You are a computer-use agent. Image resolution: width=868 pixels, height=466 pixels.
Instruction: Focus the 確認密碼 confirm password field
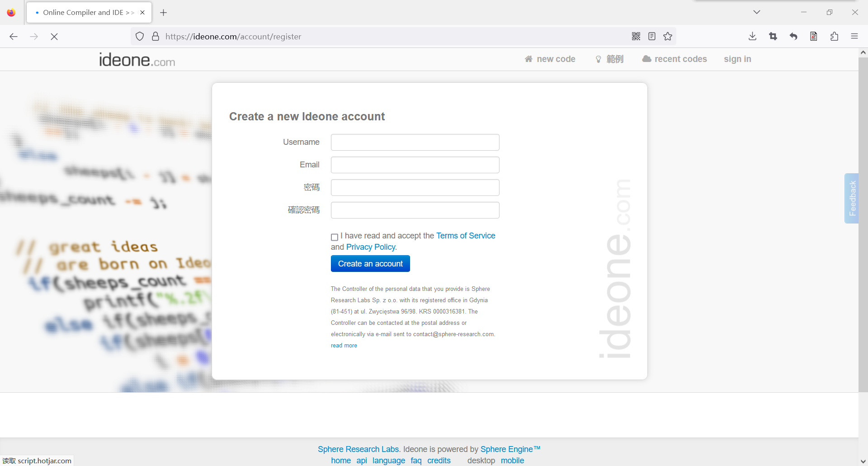pos(415,210)
